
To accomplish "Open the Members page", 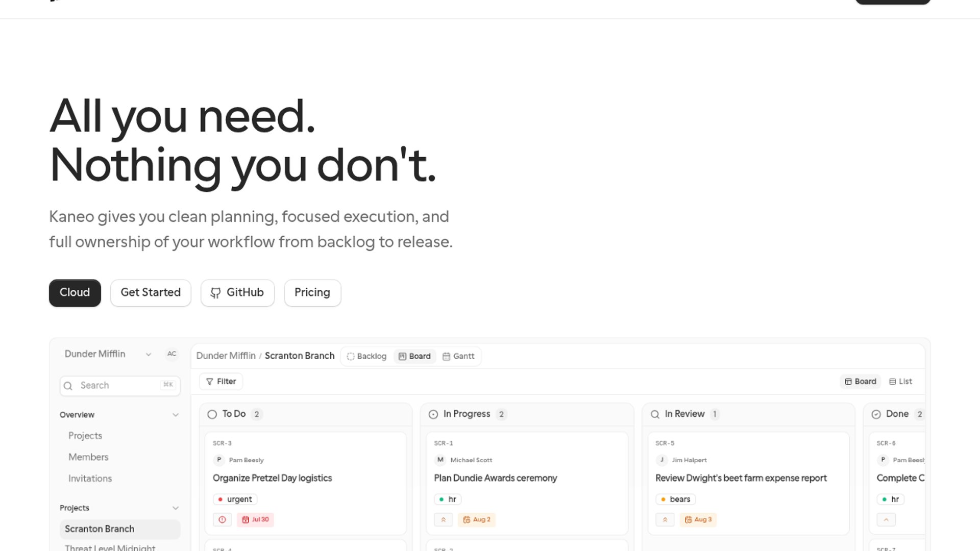I will click(88, 457).
